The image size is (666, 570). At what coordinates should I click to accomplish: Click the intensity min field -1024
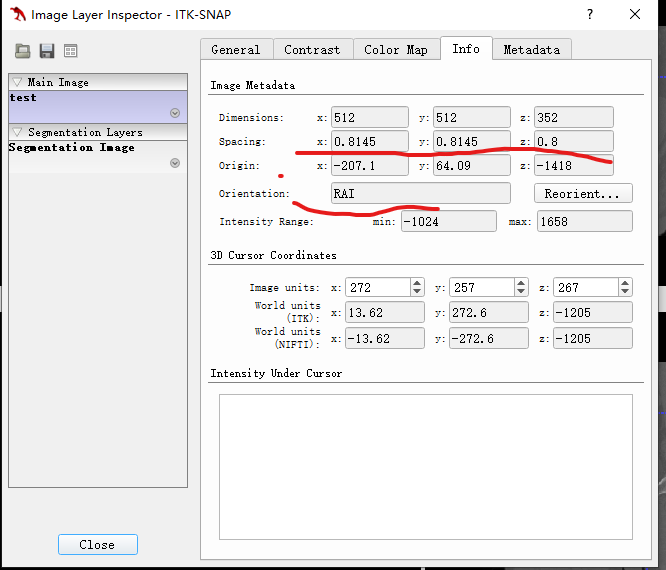tap(449, 221)
